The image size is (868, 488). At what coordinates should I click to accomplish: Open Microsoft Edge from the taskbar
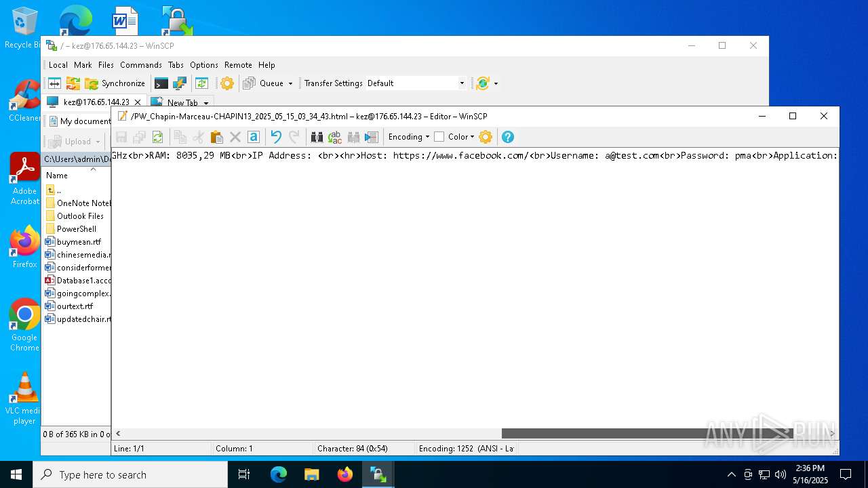279,474
